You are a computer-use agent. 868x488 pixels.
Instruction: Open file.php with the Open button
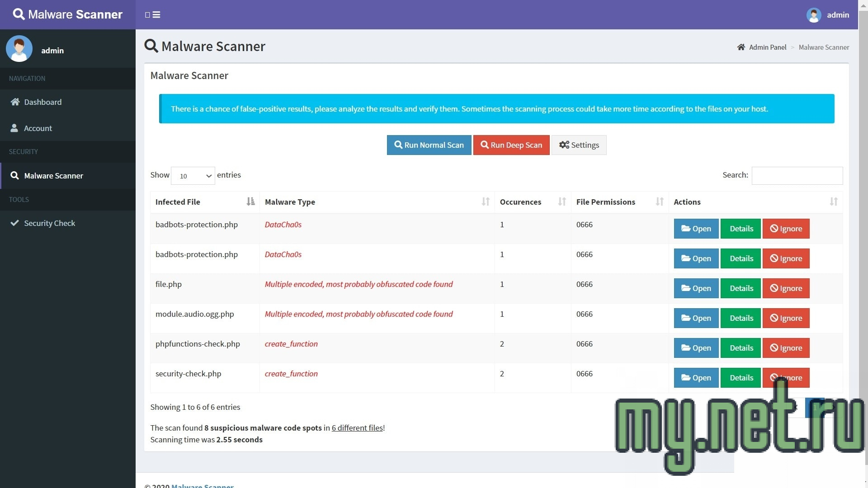click(696, 288)
